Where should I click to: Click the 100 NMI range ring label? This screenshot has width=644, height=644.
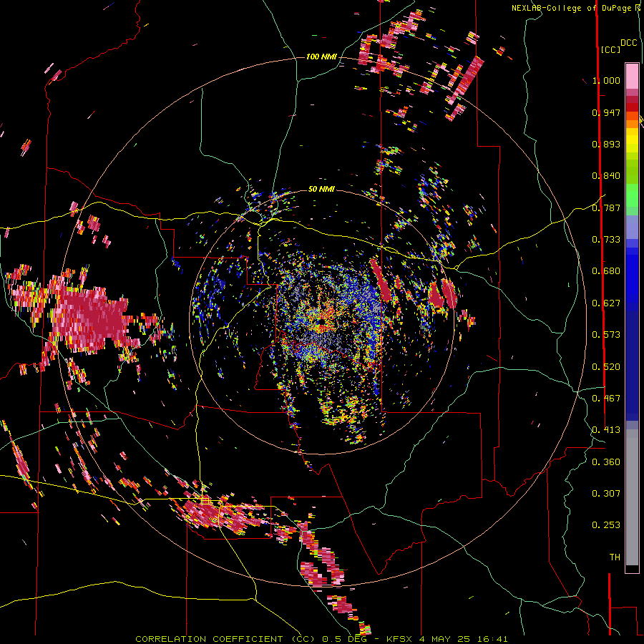[x=321, y=57]
